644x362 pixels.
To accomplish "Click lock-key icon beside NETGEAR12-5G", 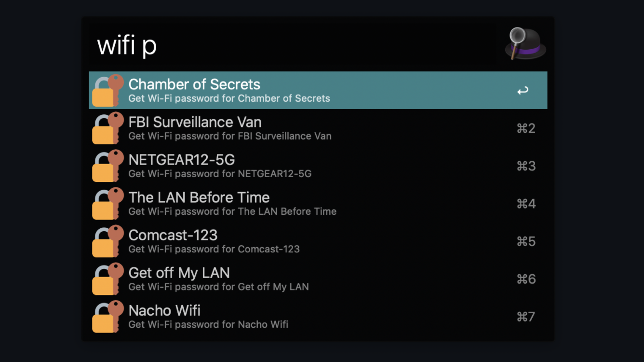I will [108, 166].
